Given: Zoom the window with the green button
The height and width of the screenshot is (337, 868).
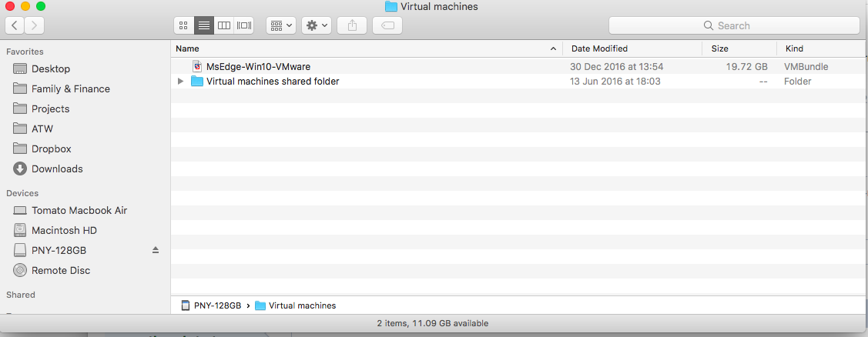Looking at the screenshot, I should 40,7.
